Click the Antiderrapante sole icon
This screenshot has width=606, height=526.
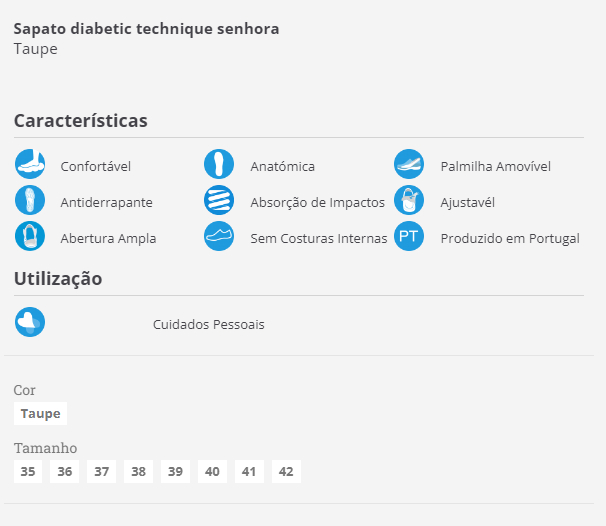(30, 200)
